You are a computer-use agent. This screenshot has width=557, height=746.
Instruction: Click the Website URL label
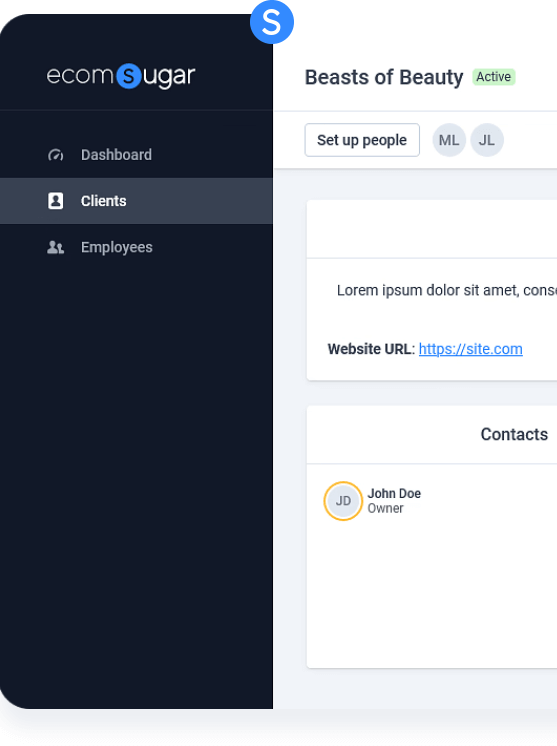click(x=371, y=349)
